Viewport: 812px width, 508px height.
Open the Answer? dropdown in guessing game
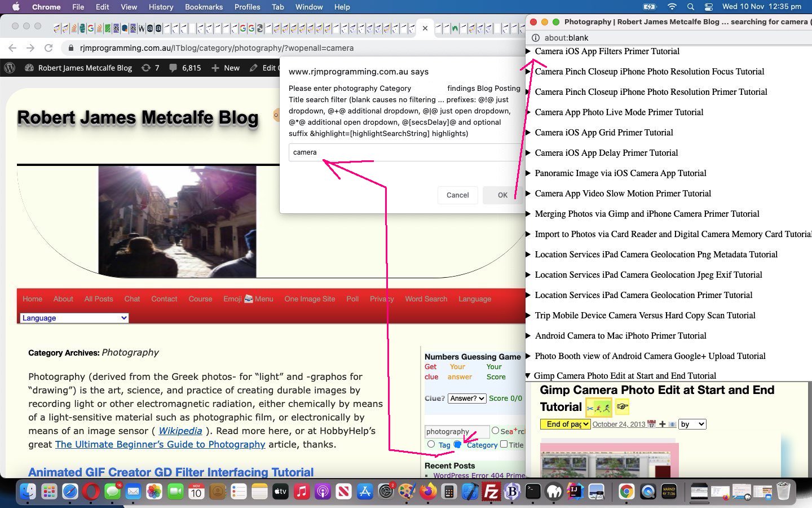click(467, 398)
